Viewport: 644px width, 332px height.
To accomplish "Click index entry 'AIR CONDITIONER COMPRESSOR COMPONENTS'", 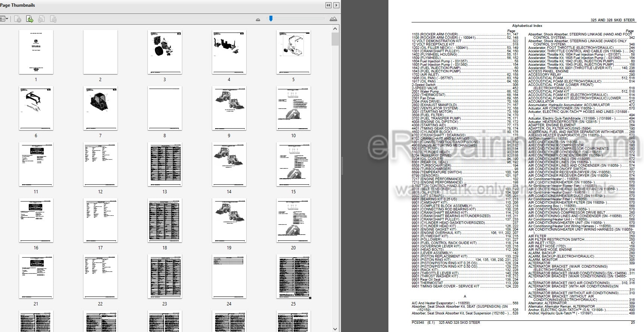I will coord(568,149).
